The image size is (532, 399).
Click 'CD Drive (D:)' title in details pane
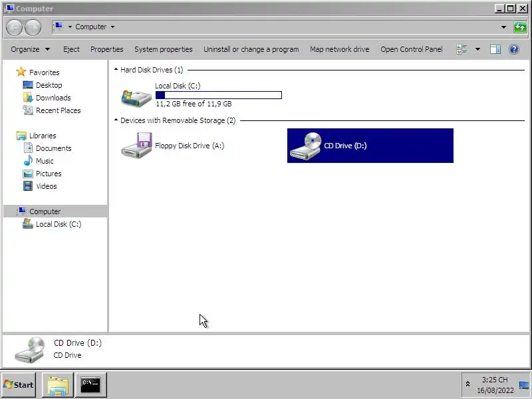click(78, 343)
